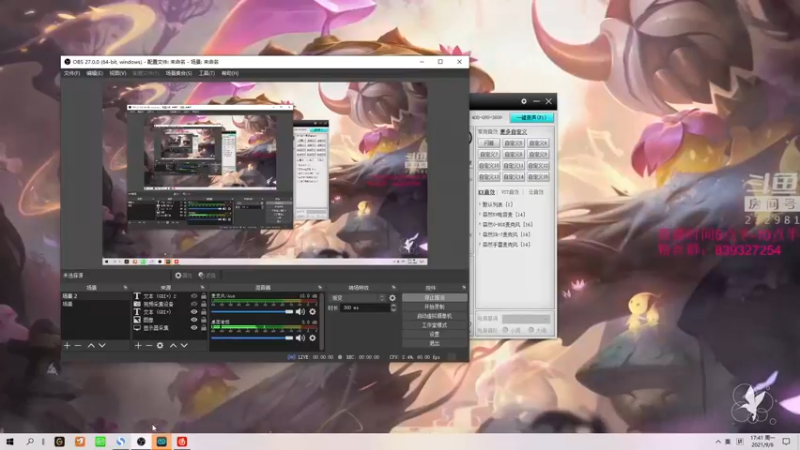The height and width of the screenshot is (450, 800).
Task: Follow the 更多自定义 link
Action: (x=513, y=132)
